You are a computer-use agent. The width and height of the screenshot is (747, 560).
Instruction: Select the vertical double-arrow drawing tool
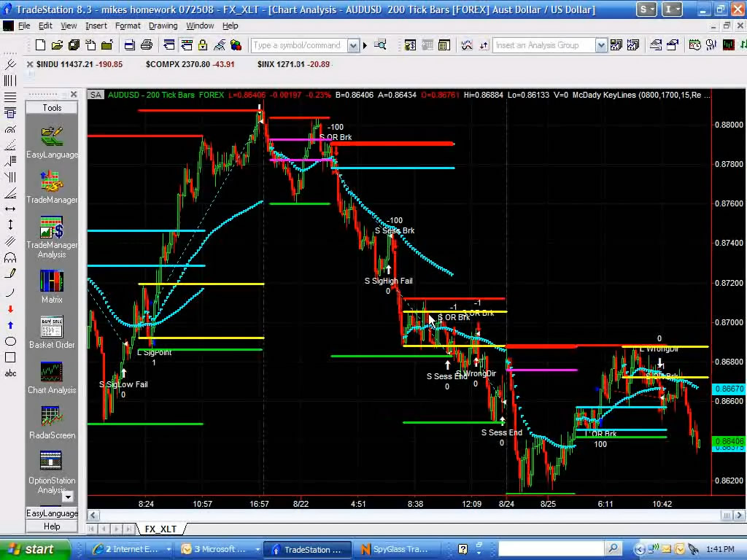coord(10,225)
